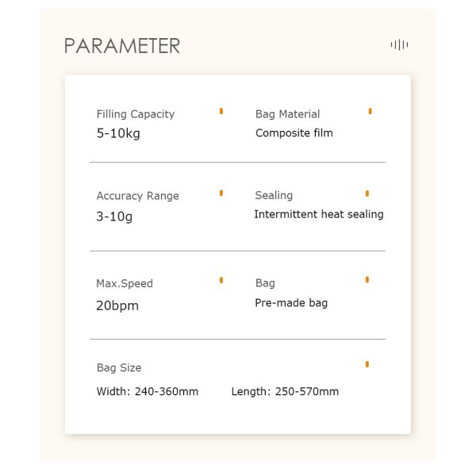Image resolution: width=476 pixels, height=476 pixels.
Task: Select the orange marker next to Accuracy Range
Action: (x=221, y=193)
